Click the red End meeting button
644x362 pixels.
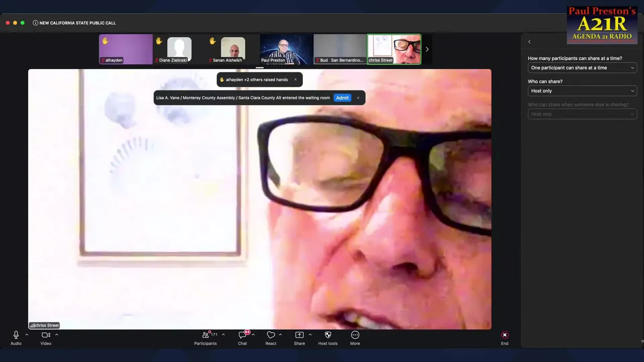pyautogui.click(x=505, y=335)
